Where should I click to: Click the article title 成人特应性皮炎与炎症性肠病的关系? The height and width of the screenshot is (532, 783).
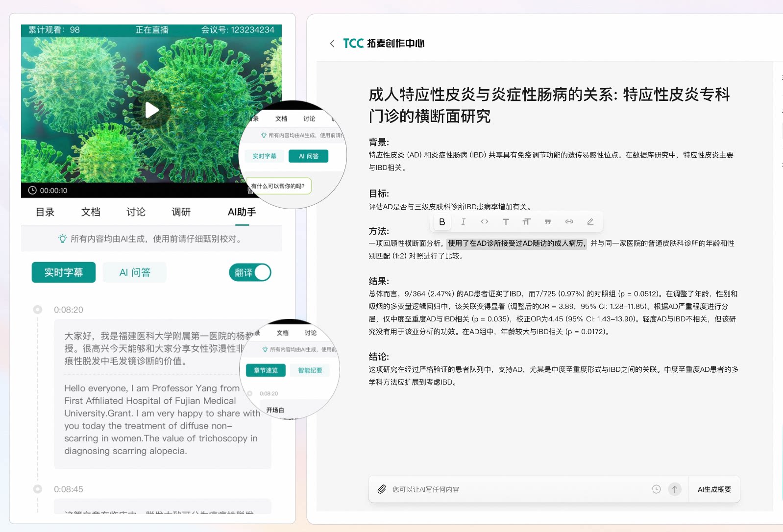pos(549,105)
